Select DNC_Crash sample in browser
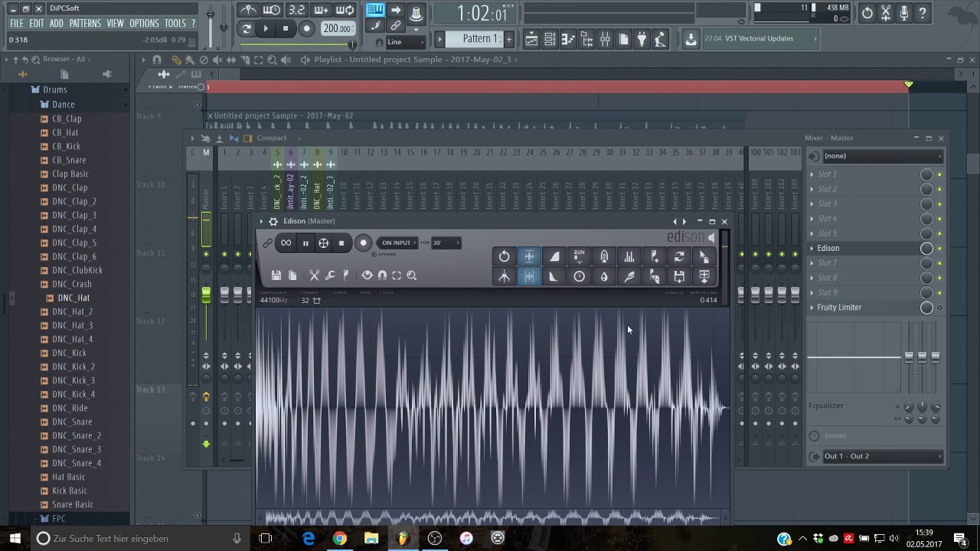 [72, 284]
